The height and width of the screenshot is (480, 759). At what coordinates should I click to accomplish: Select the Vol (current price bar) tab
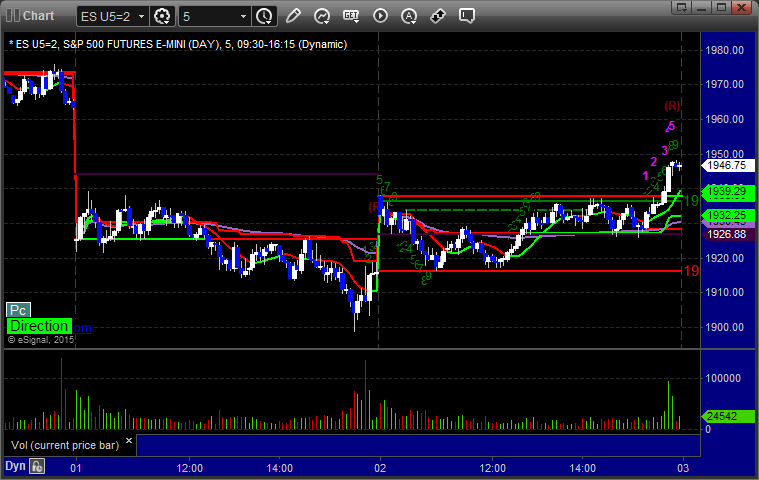pyautogui.click(x=66, y=444)
